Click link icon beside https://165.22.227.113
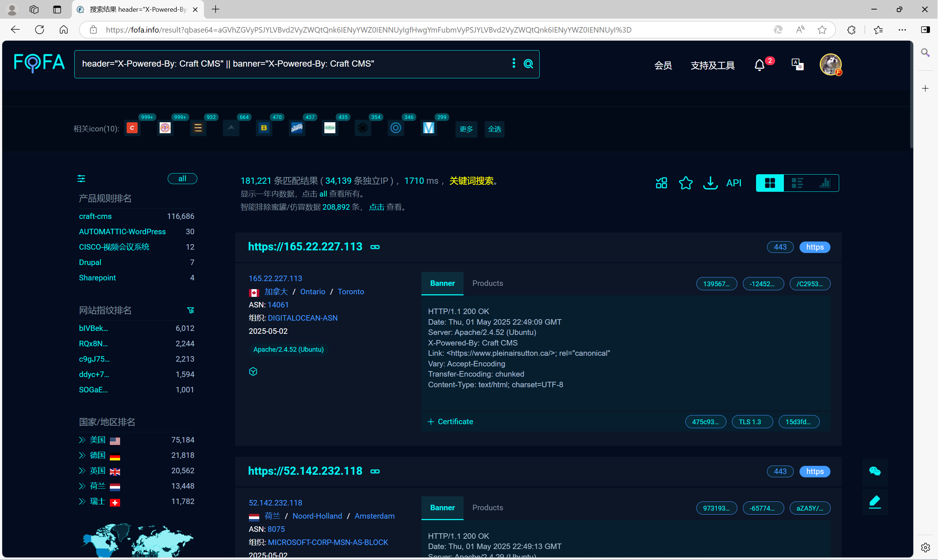Screen dimensions: 938x560 (375, 247)
